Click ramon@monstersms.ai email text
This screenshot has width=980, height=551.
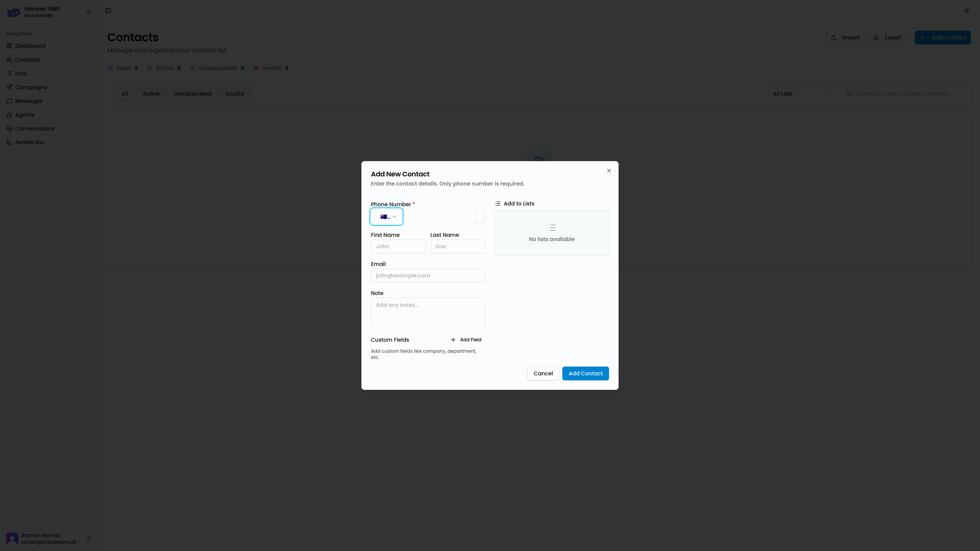(49, 542)
